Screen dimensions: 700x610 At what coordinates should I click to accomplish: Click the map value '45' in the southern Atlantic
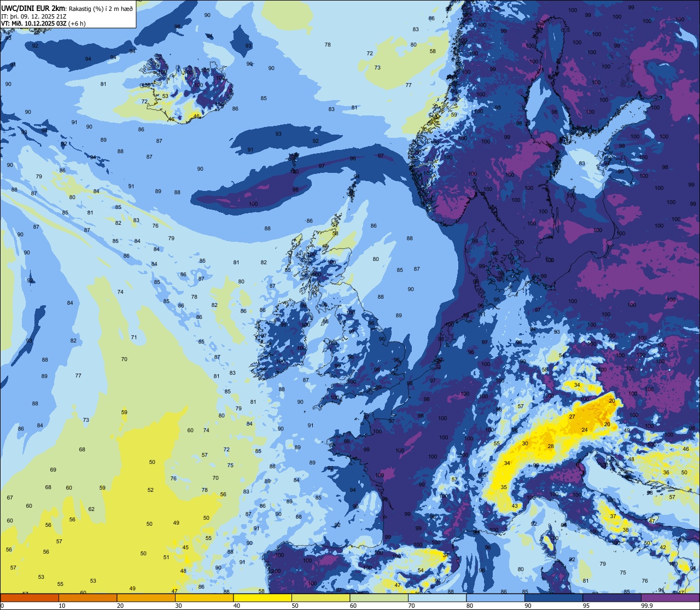[x=185, y=548]
